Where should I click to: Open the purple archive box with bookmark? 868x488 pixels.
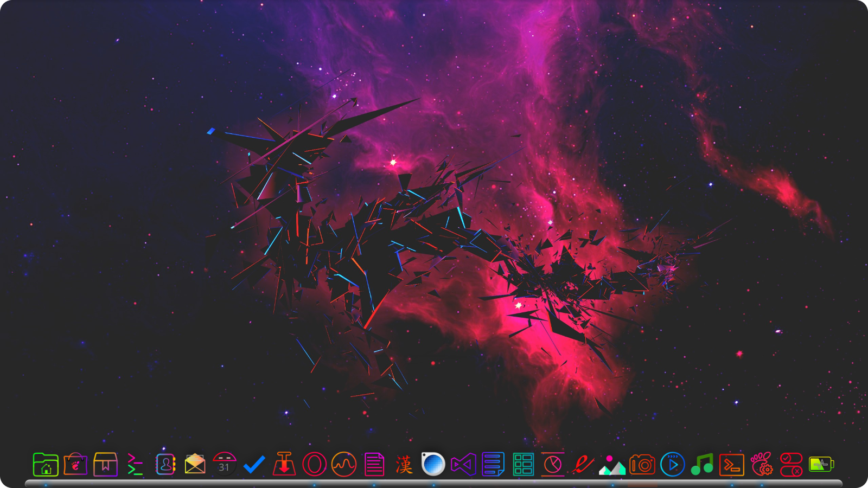tap(105, 465)
